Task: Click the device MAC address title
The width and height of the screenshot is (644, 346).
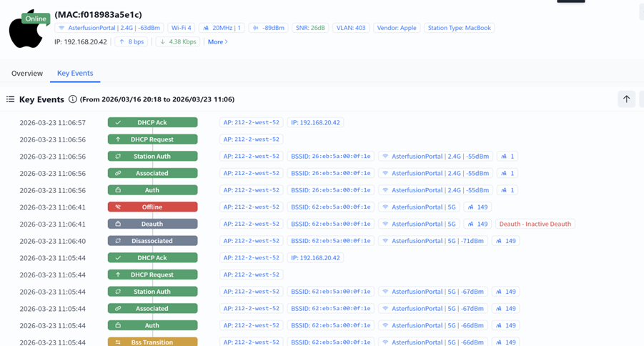Action: coord(98,14)
